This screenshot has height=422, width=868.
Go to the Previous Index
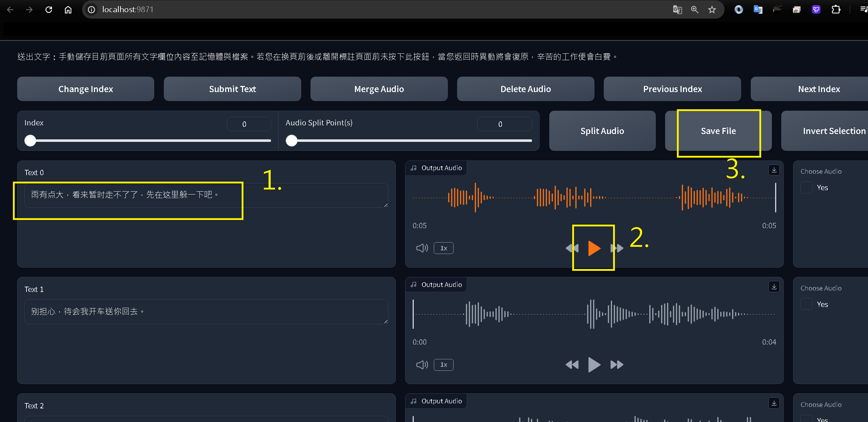pyautogui.click(x=672, y=89)
